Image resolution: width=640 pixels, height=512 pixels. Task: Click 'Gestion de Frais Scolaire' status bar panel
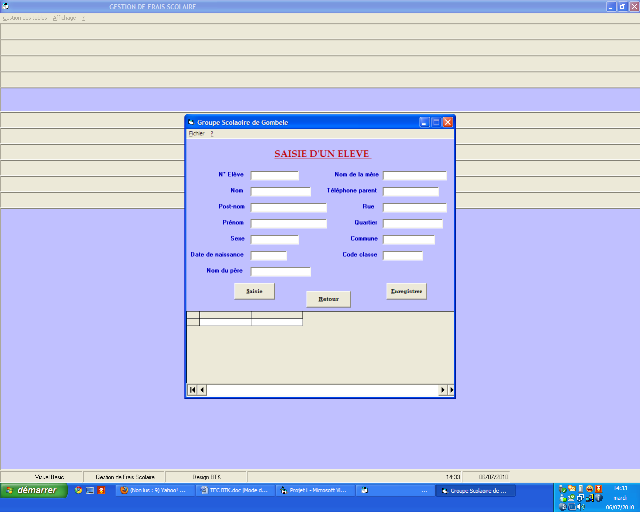pyautogui.click(x=124, y=477)
